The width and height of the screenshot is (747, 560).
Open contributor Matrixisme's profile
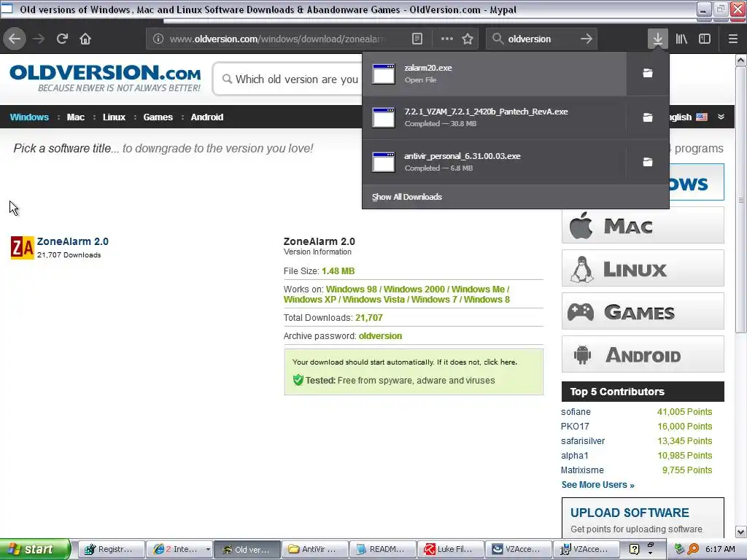pyautogui.click(x=582, y=470)
